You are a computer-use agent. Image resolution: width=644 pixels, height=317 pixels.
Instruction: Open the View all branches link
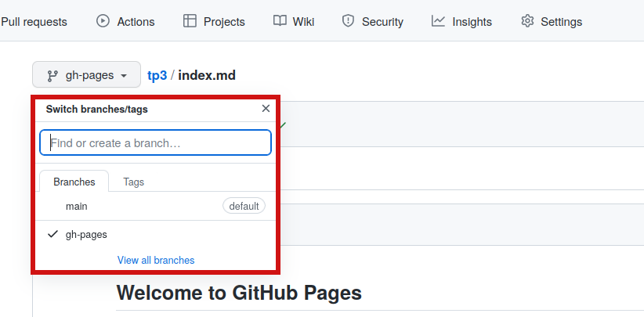(x=156, y=260)
